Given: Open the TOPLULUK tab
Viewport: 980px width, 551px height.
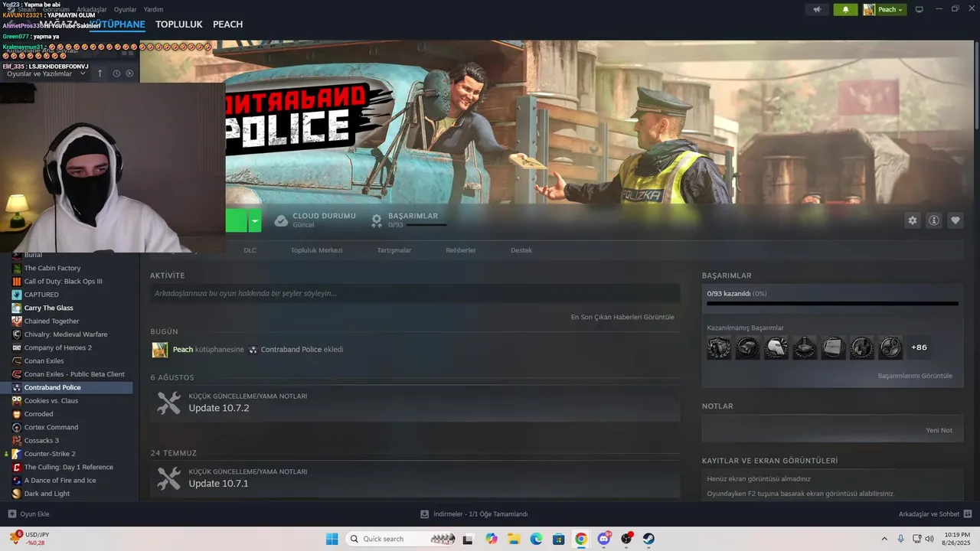Looking at the screenshot, I should (x=179, y=24).
